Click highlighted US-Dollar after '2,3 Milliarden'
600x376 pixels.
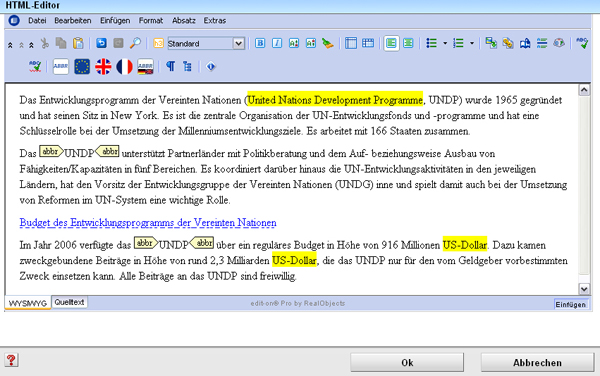294,260
